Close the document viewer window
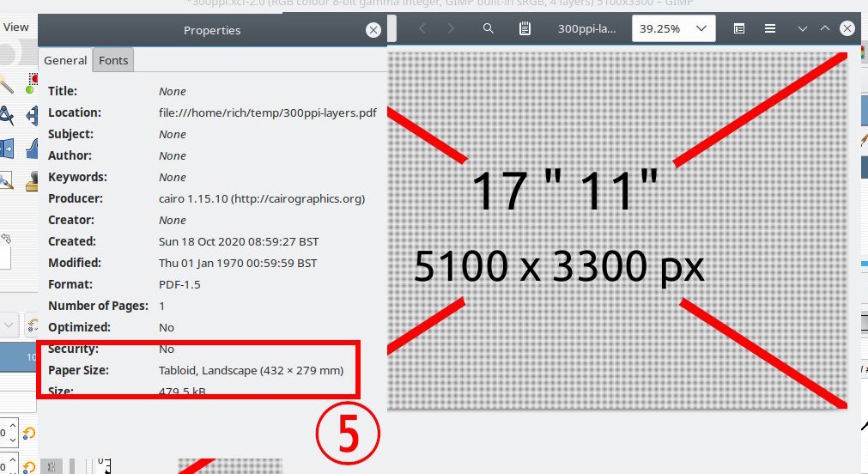The image size is (868, 474). click(847, 28)
